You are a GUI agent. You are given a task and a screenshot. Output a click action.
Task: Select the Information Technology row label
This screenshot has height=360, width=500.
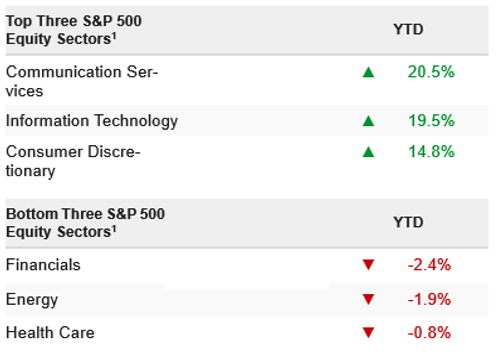92,121
